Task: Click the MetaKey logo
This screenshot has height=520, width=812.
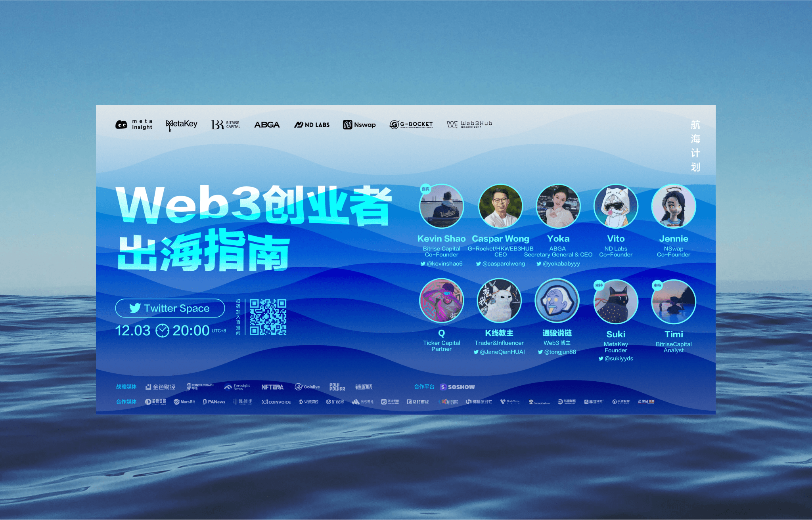Action: [x=181, y=124]
